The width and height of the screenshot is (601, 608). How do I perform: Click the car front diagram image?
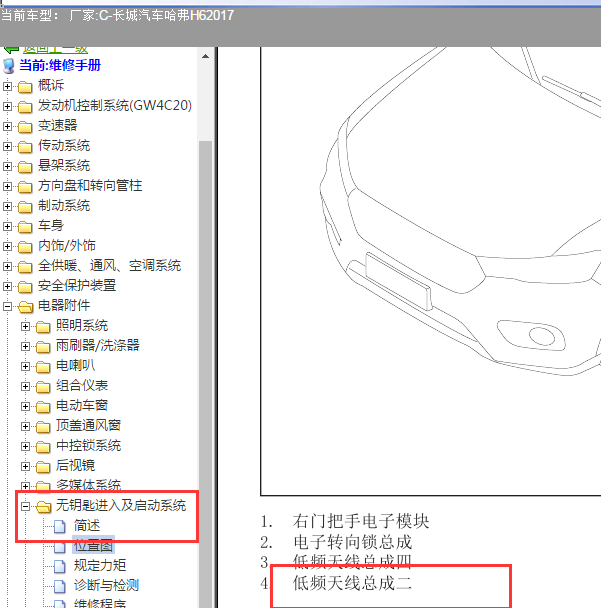pos(431,271)
